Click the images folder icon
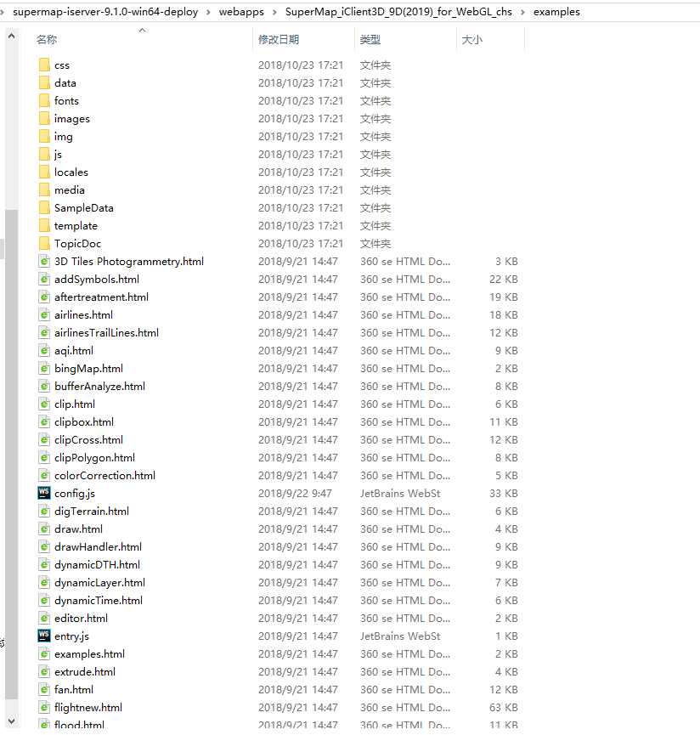700x735 pixels. coord(44,118)
